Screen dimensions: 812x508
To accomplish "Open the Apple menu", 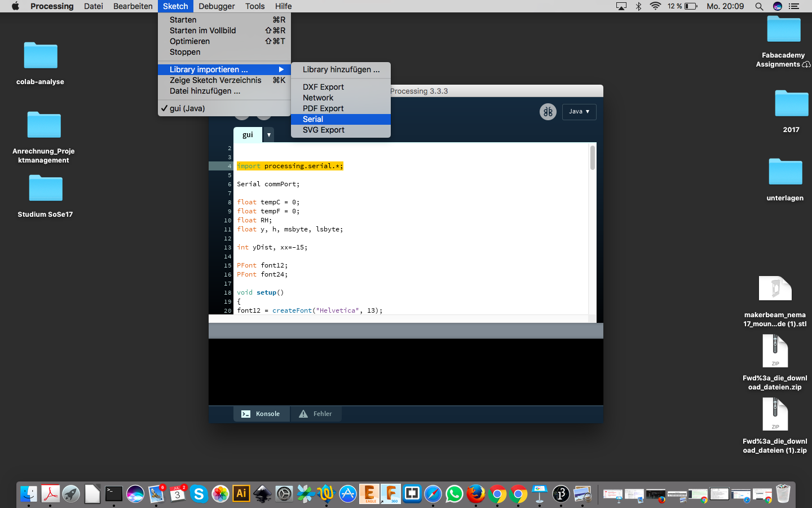I will click(x=15, y=6).
